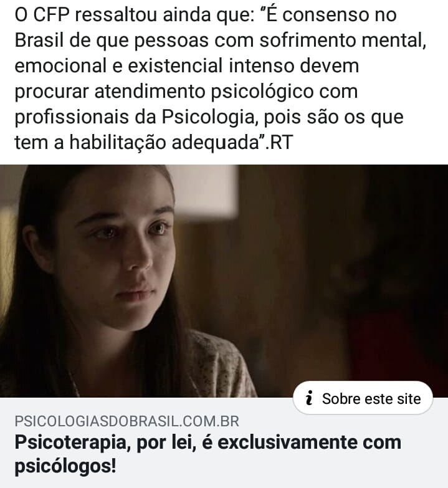Screen dimensions: 448x488
Task: Click the gray link preview card footer
Action: 224,443
